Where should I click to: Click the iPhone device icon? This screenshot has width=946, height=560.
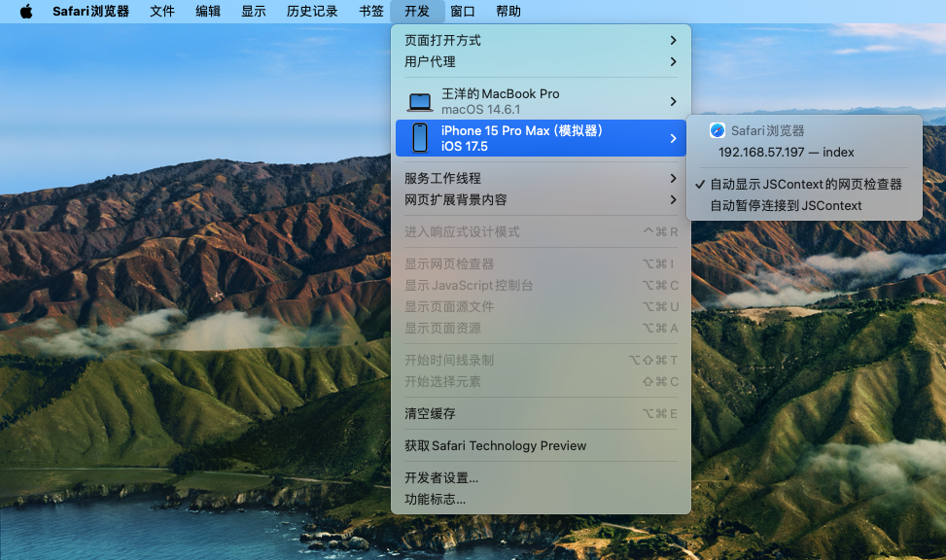(x=420, y=138)
